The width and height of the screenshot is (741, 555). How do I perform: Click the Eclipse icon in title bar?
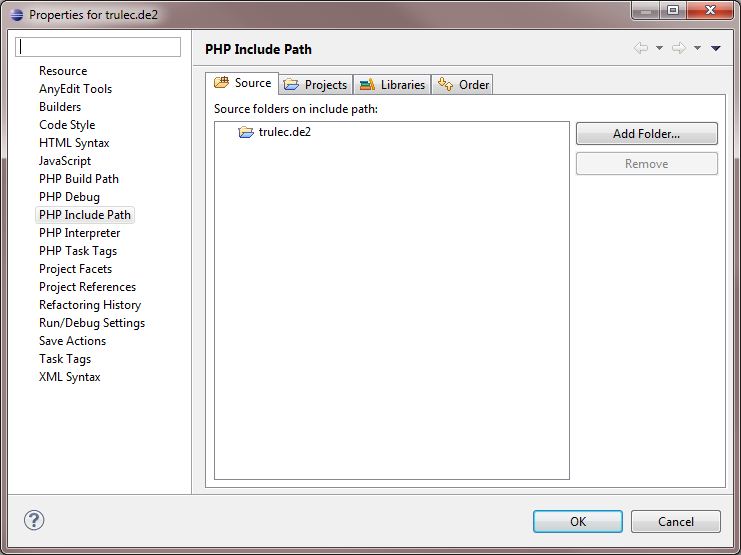[x=17, y=15]
